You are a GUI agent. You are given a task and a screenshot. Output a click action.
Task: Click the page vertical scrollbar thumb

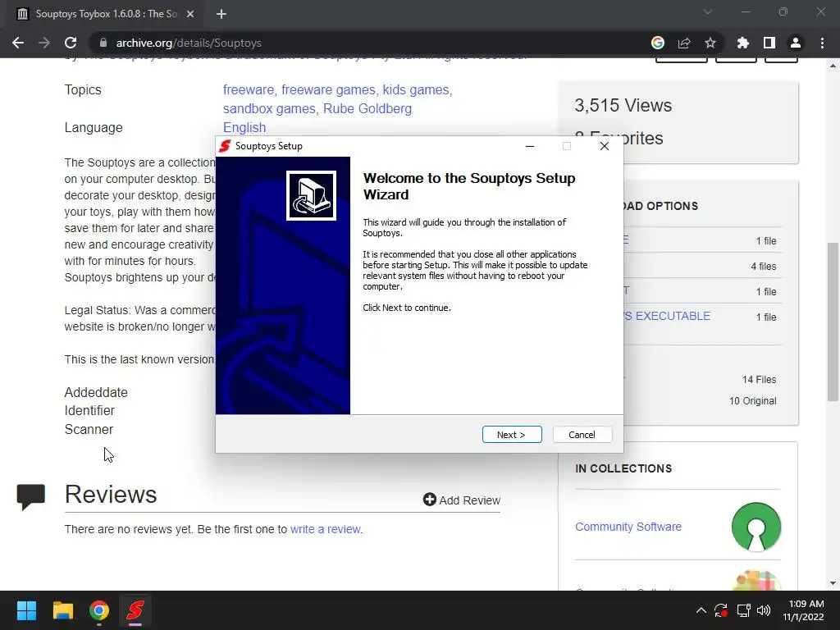pos(833,322)
